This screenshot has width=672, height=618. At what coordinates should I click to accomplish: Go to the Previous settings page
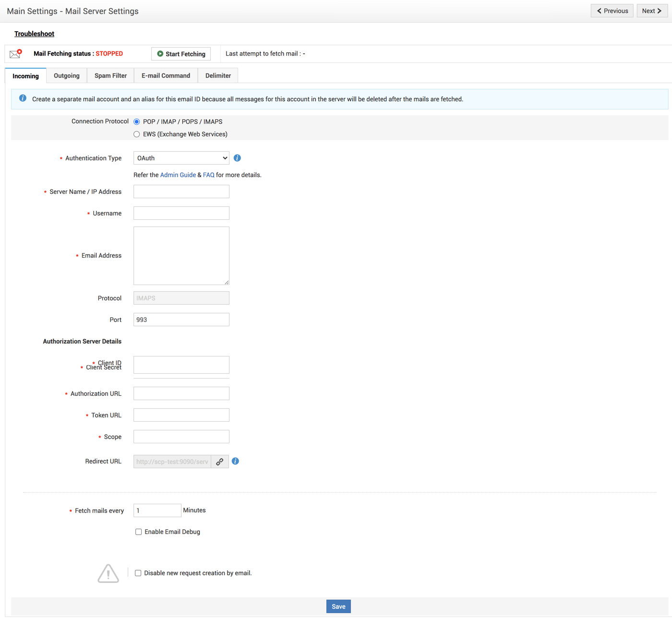612,11
